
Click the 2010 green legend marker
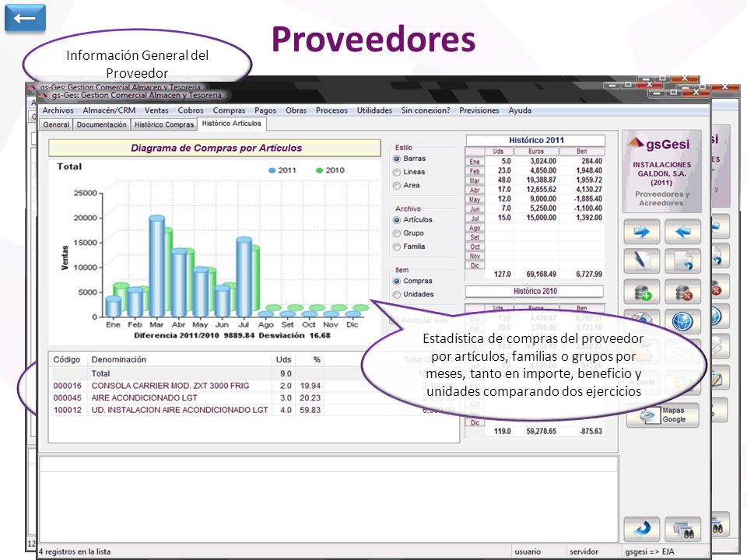point(320,170)
